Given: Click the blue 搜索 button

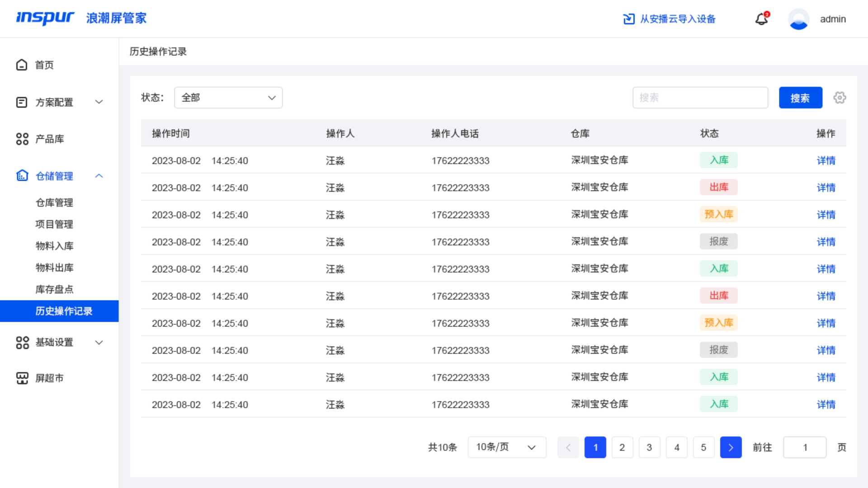Looking at the screenshot, I should tap(800, 98).
